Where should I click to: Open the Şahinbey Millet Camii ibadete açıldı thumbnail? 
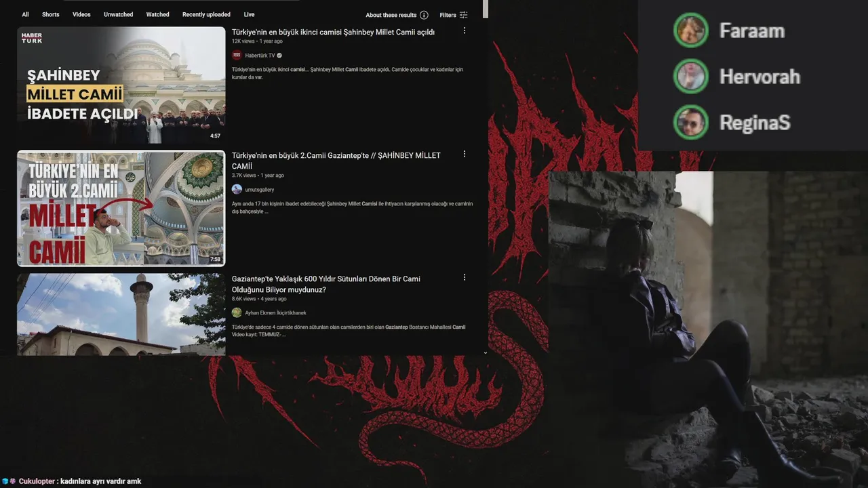(x=121, y=85)
